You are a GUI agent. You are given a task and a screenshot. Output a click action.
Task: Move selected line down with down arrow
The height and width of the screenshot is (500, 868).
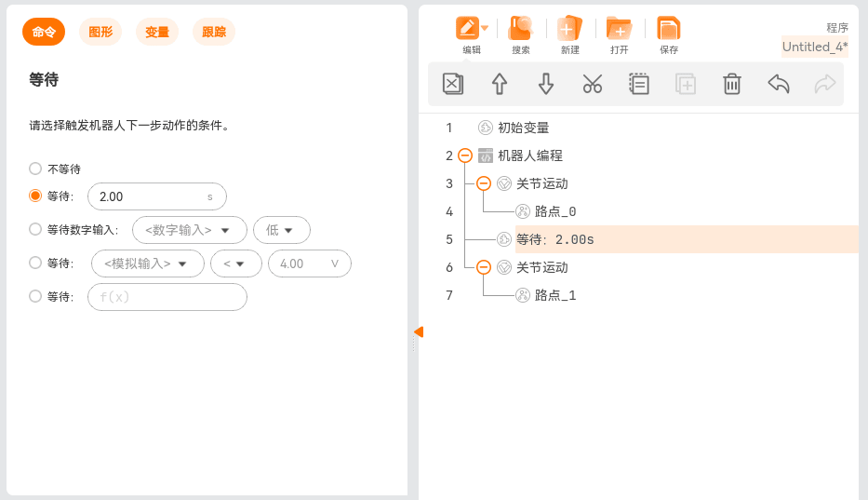click(x=546, y=84)
